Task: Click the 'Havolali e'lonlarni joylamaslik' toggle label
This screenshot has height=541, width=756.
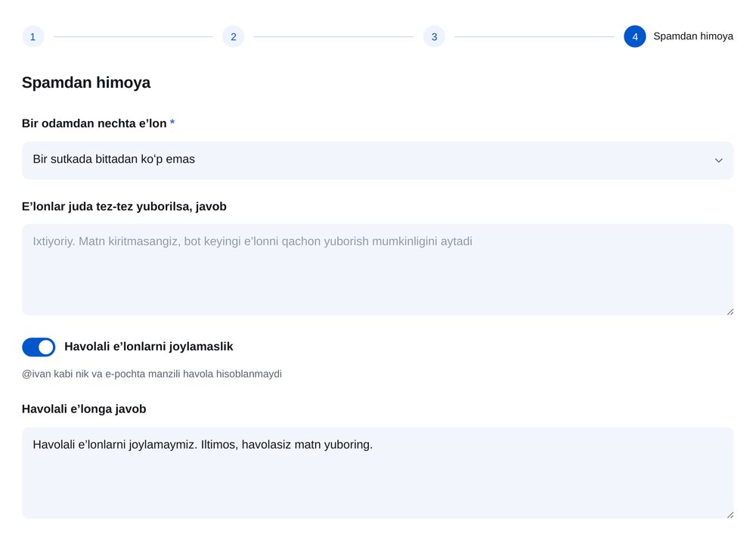Action: click(x=148, y=347)
